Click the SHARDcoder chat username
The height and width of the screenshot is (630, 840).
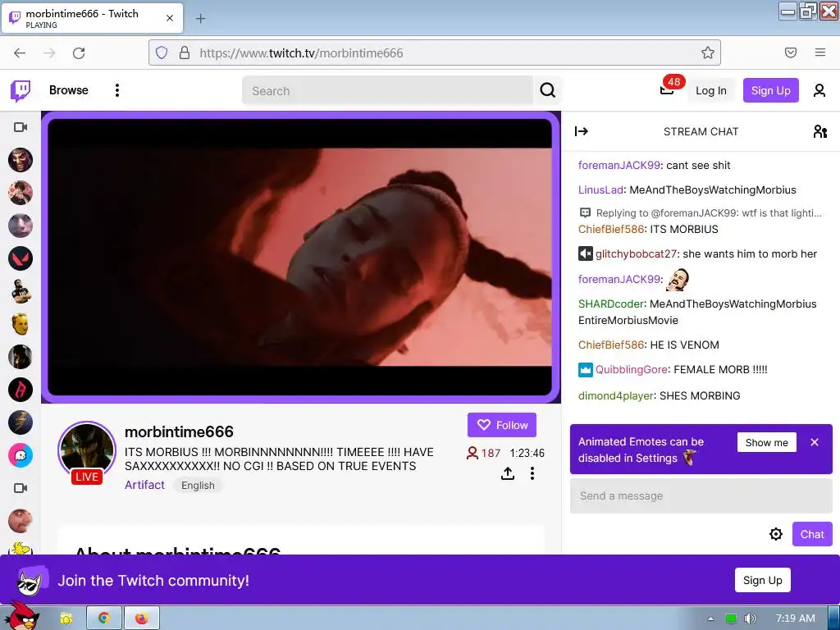pyautogui.click(x=610, y=304)
